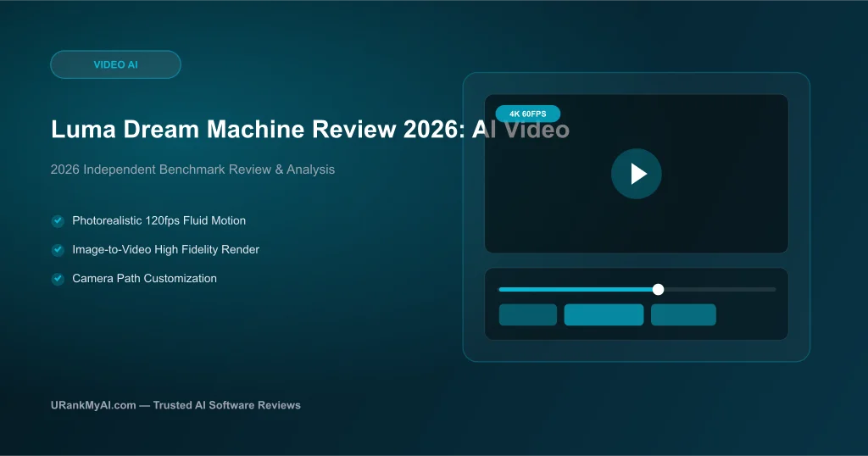
Task: Play the video with the play button
Action: click(636, 174)
